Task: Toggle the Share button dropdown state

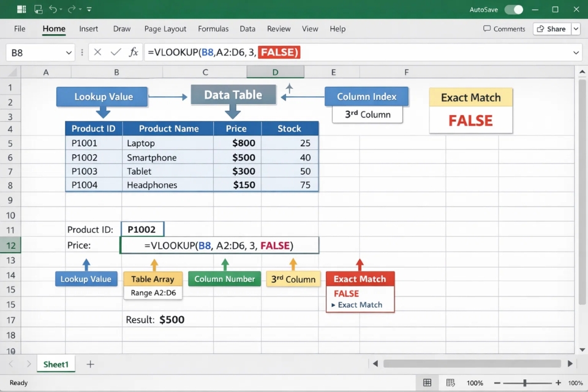Action: pos(576,29)
